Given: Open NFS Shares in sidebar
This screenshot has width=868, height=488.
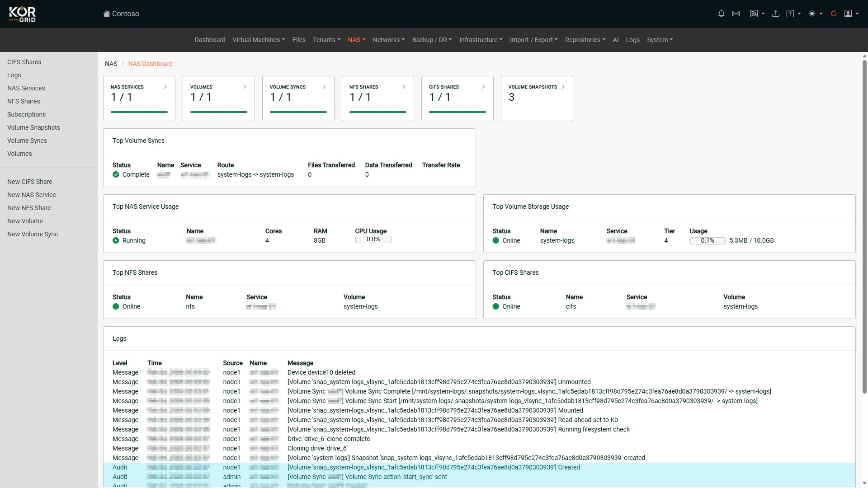Looking at the screenshot, I should point(24,101).
